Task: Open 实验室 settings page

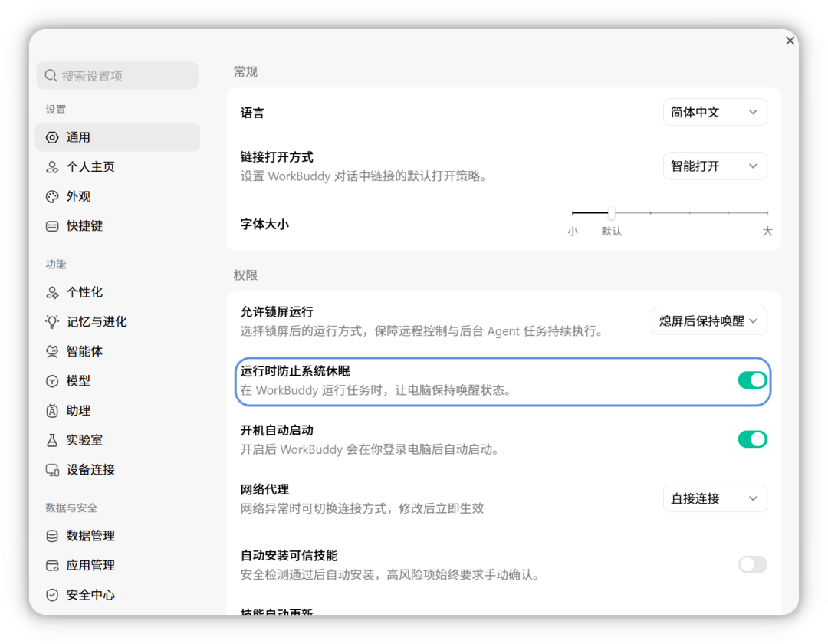Action: (x=117, y=440)
